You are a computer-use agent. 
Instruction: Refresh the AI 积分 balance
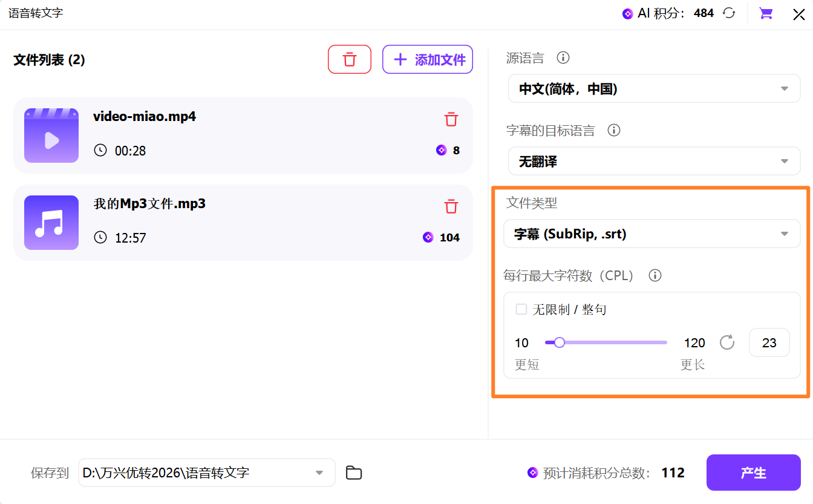click(730, 13)
